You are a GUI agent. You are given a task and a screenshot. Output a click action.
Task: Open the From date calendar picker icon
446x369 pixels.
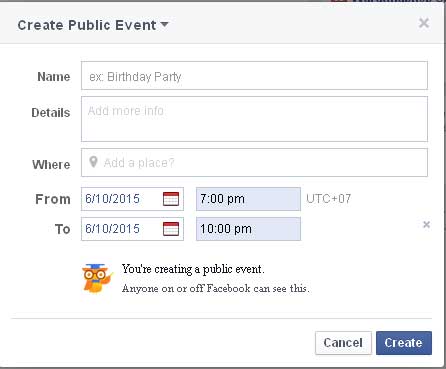click(x=171, y=199)
